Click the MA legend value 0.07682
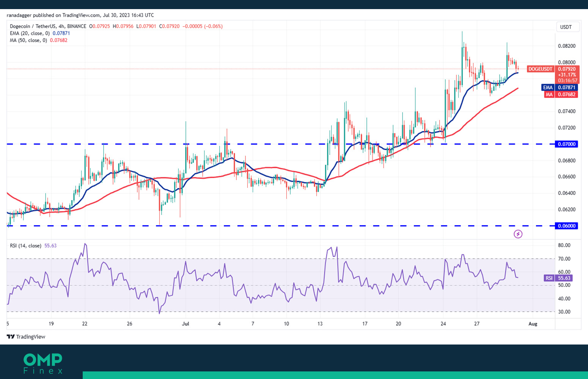 58,40
